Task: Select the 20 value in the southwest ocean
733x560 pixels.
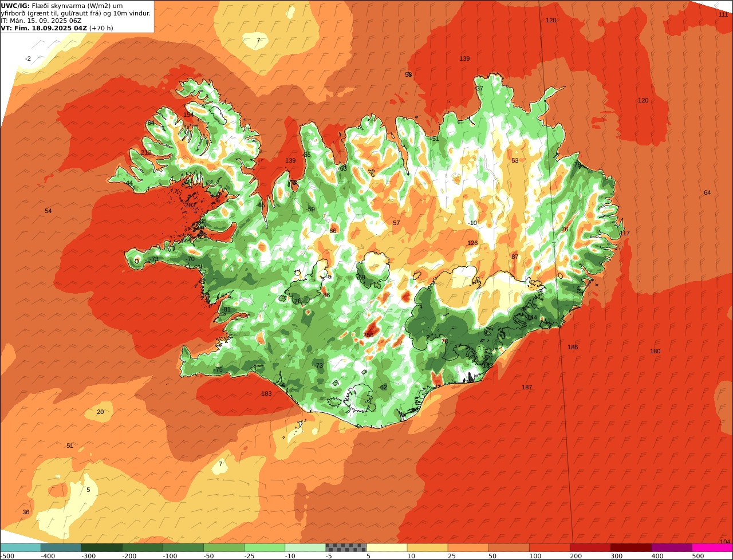Action: click(x=100, y=412)
